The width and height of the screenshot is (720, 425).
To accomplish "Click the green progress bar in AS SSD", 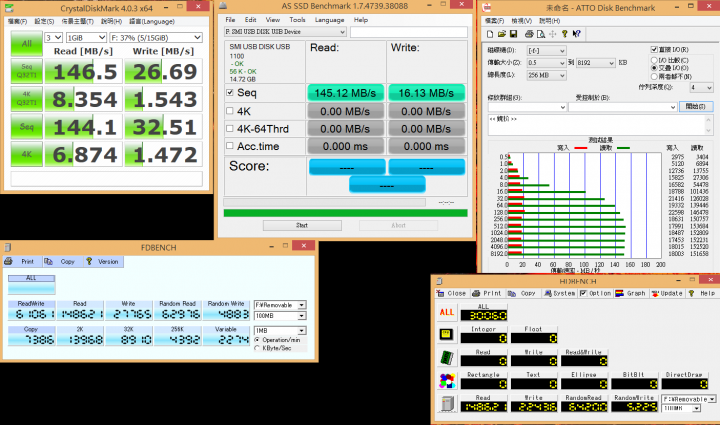I will click(x=345, y=213).
